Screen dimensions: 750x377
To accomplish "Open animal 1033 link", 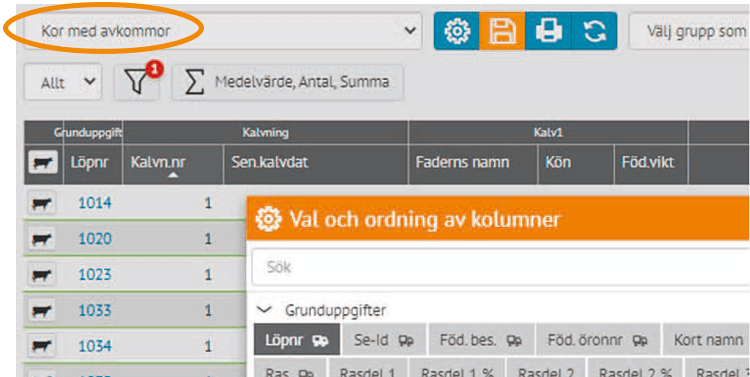I will coord(95,310).
